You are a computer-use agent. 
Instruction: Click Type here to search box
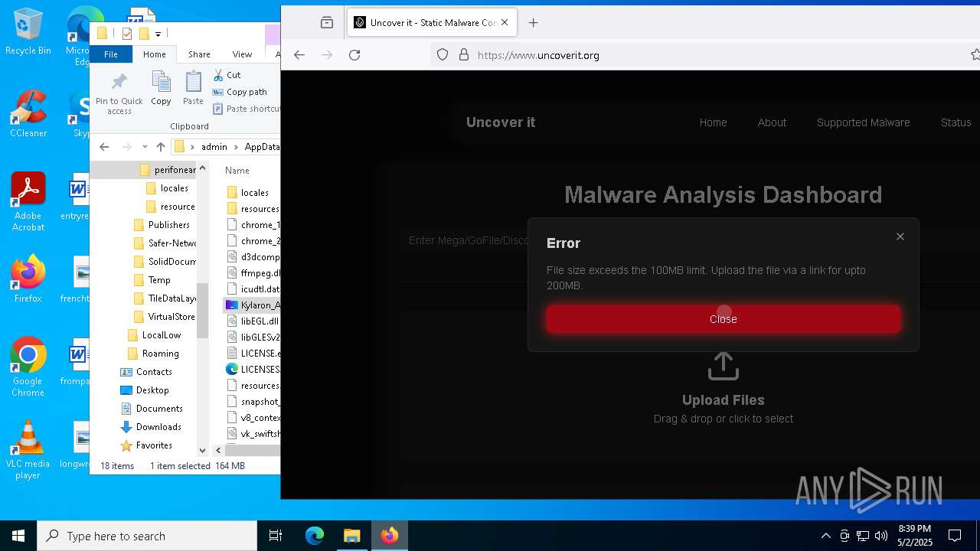[147, 536]
